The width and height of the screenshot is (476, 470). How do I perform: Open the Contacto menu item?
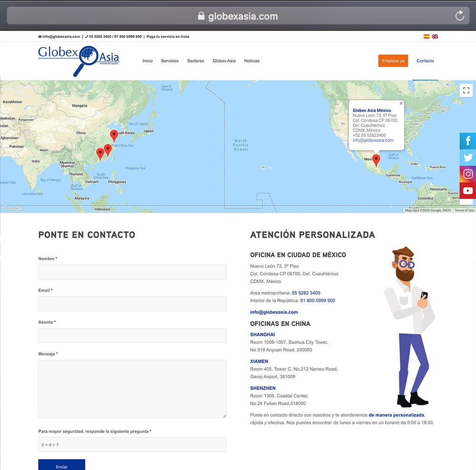click(x=425, y=61)
